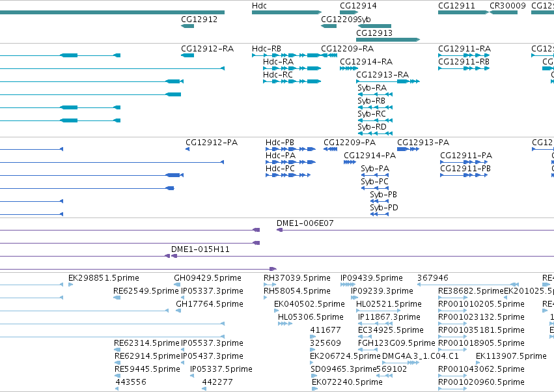The image size is (554, 392).
Task: Select the CG12914-PA protein label
Action: click(370, 156)
